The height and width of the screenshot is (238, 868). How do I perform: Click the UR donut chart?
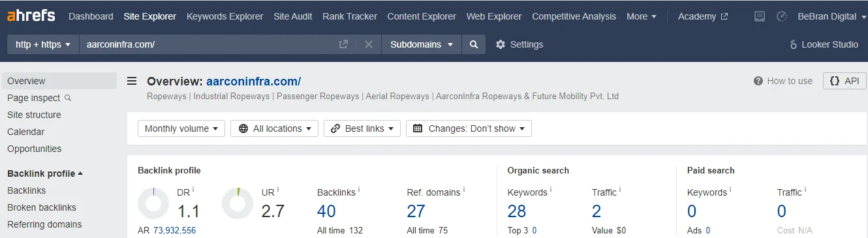coord(238,203)
